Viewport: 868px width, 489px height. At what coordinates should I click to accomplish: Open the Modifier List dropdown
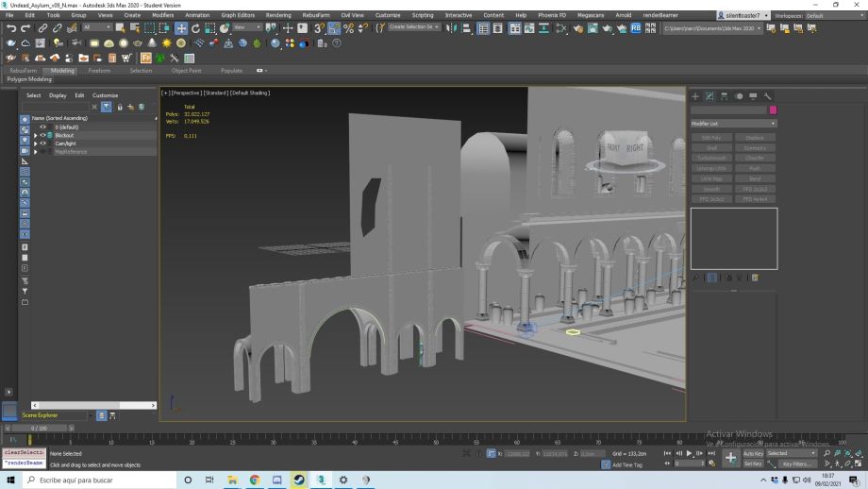point(733,124)
